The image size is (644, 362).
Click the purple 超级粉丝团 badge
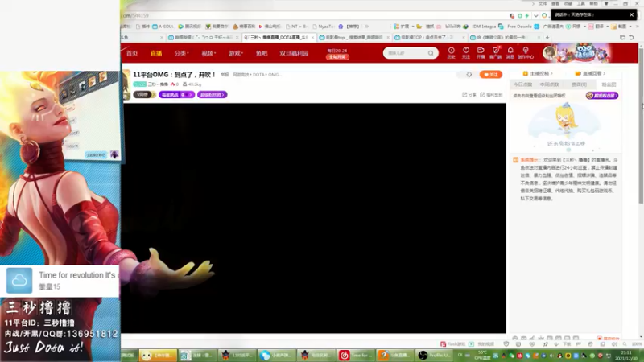212,94
